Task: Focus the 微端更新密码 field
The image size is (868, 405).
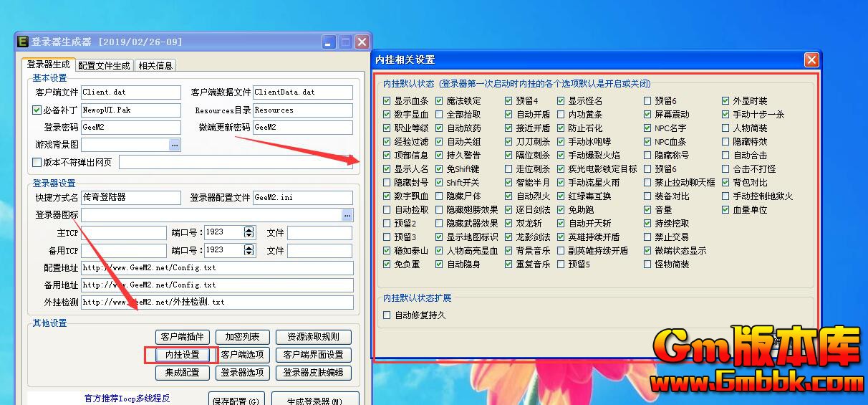Action: pyautogui.click(x=303, y=128)
